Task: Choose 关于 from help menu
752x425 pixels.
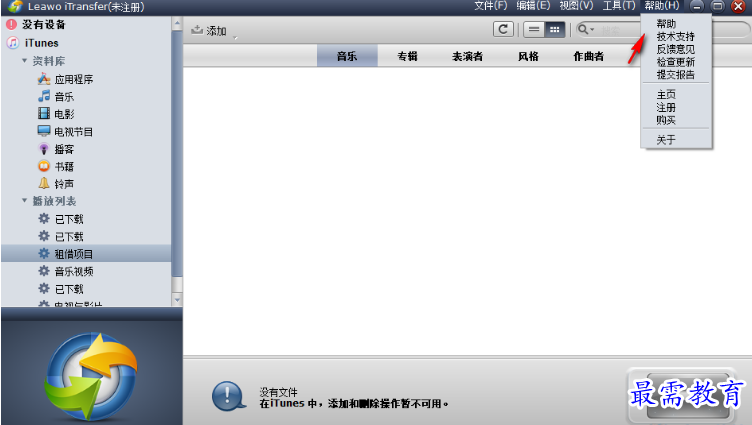Action: click(x=666, y=140)
